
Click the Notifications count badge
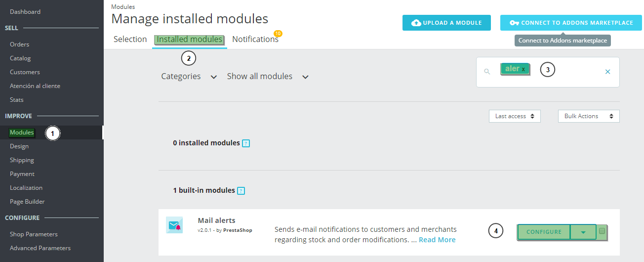pos(278,34)
